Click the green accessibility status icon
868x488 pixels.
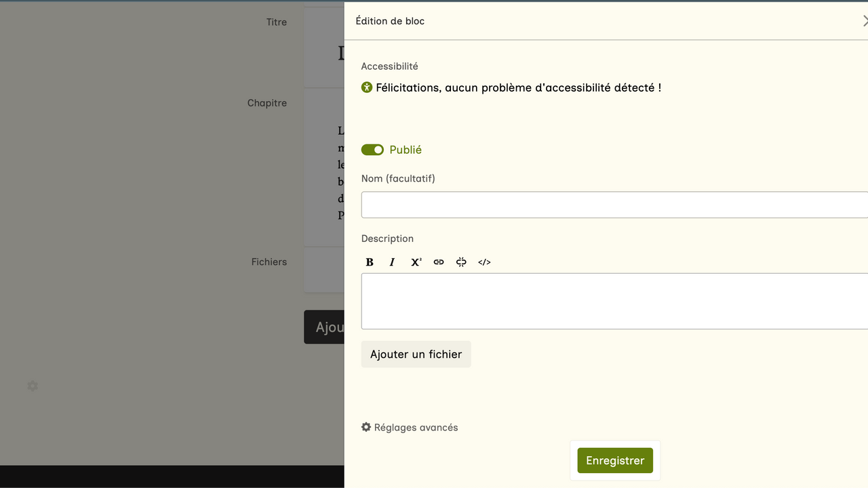click(x=367, y=87)
